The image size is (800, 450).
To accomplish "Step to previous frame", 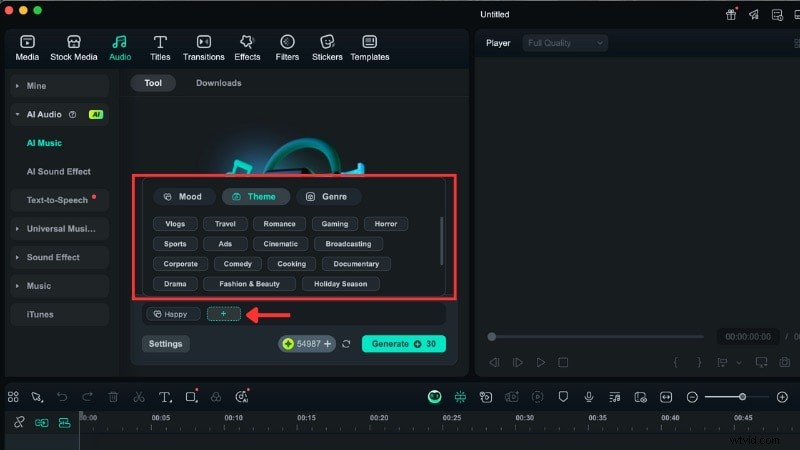I will click(x=494, y=362).
